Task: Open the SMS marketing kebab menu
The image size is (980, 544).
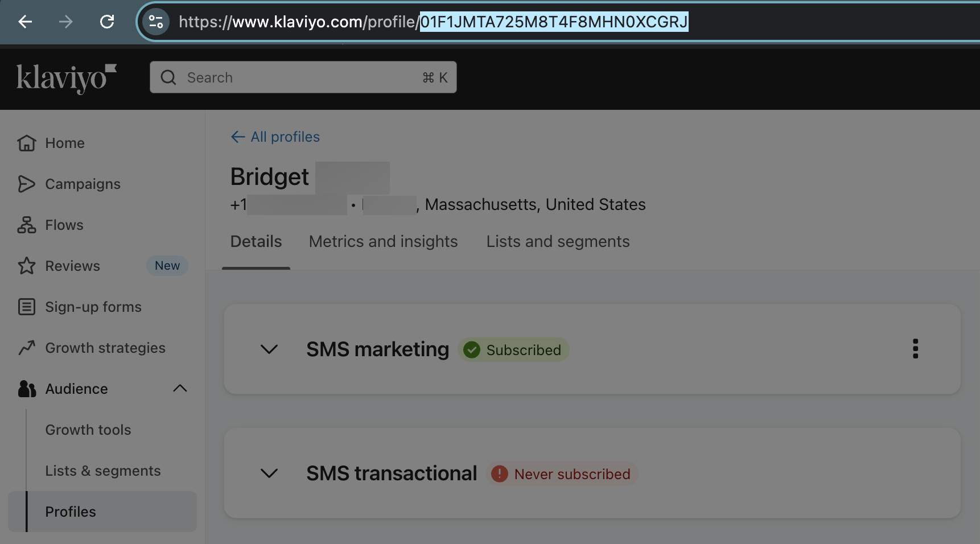Action: 915,349
